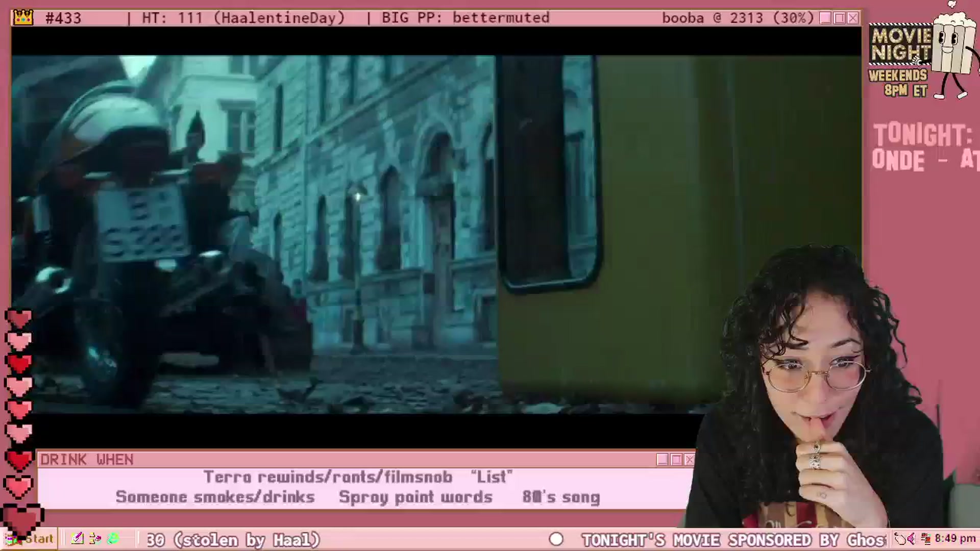Launch the green browser quick-launch icon
Image resolution: width=980 pixels, height=551 pixels.
coord(113,538)
